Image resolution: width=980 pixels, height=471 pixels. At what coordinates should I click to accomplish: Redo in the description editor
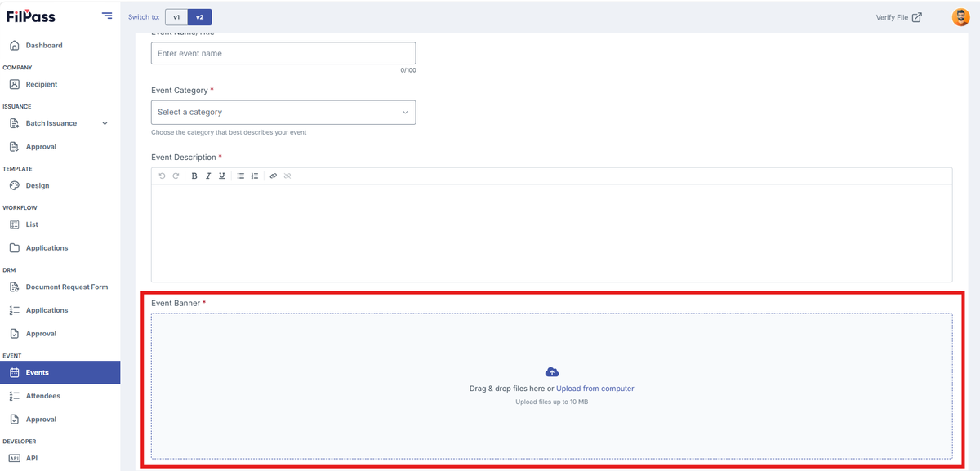pyautogui.click(x=176, y=176)
